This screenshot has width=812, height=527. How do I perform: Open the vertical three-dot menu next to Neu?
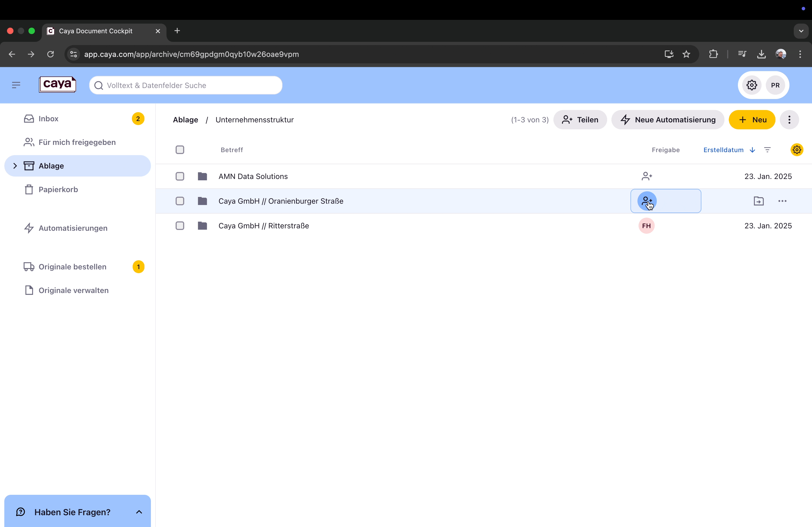(789, 120)
